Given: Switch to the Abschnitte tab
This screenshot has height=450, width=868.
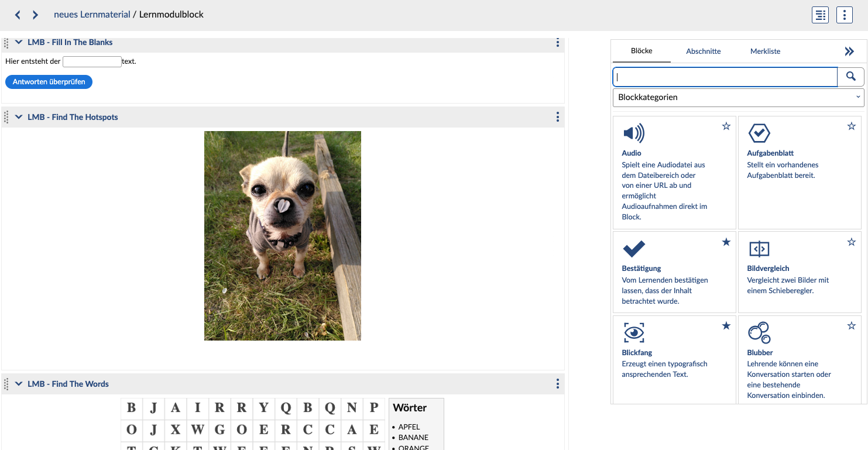Looking at the screenshot, I should [704, 51].
